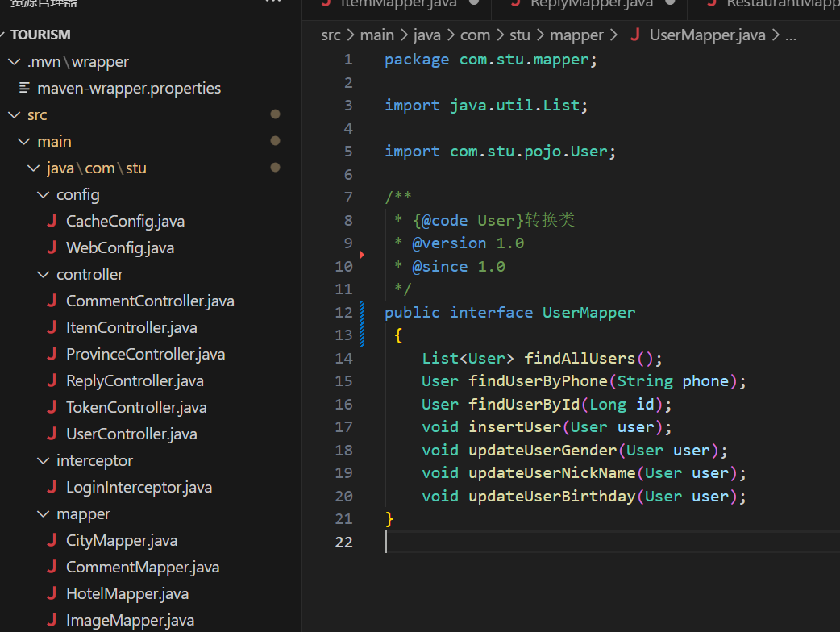Open CommentMapper.java in the file tree
The width and height of the screenshot is (840, 632).
tap(142, 568)
